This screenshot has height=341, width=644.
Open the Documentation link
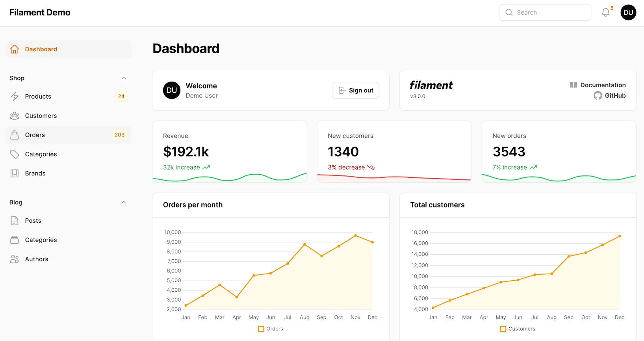[x=602, y=85]
